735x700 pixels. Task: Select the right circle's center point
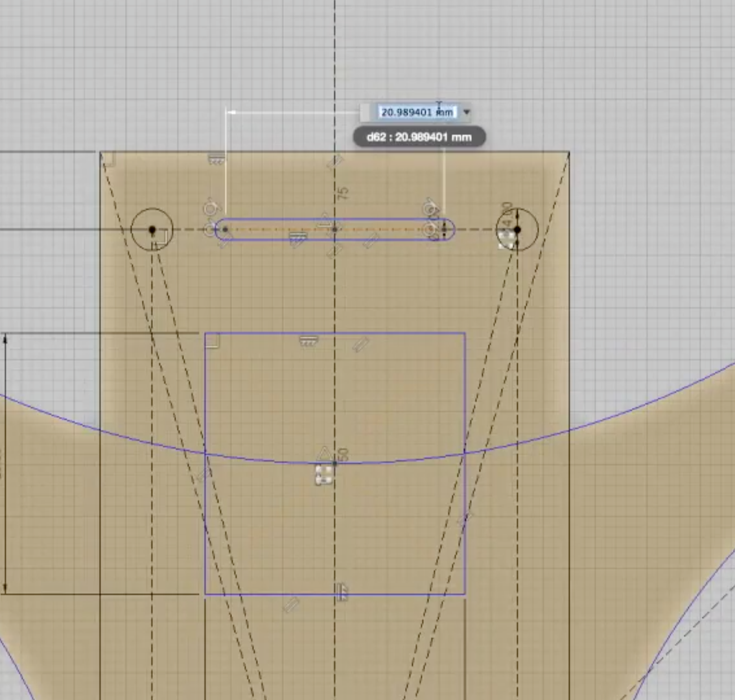click(x=517, y=230)
